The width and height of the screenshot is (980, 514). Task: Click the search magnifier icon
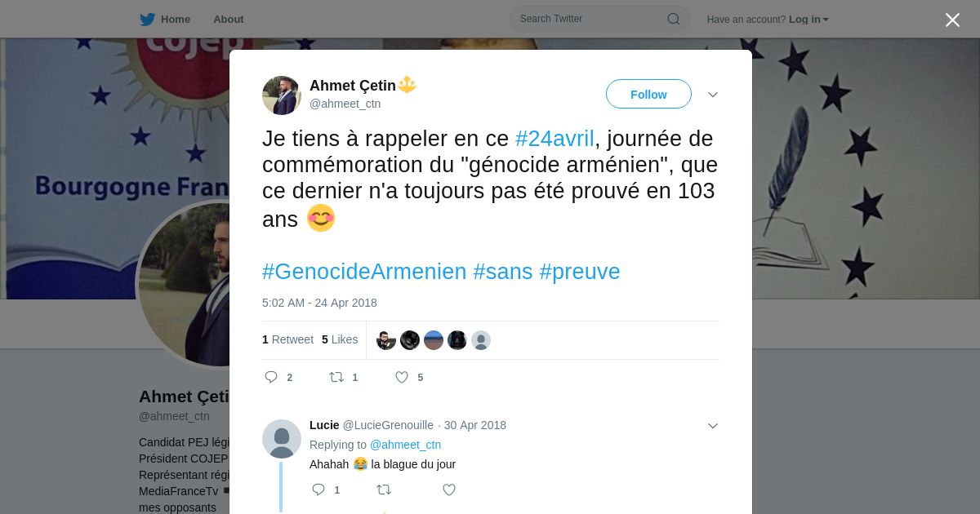coord(673,19)
